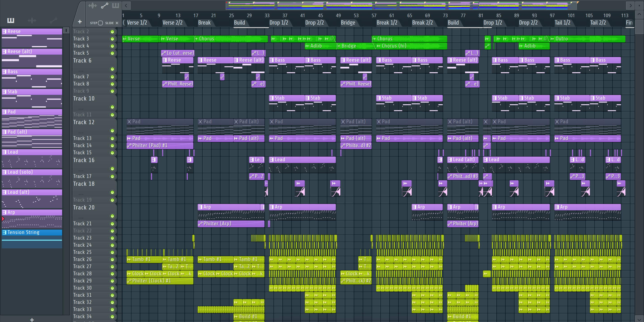Screen dimensions: 644x322
Task: Click the waveform icon above STEP
Action: coord(92,6)
